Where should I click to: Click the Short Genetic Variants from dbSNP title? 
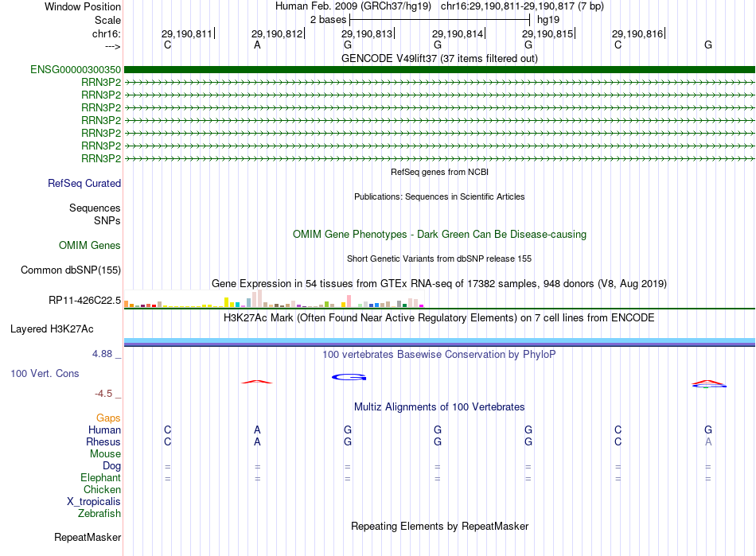[439, 259]
